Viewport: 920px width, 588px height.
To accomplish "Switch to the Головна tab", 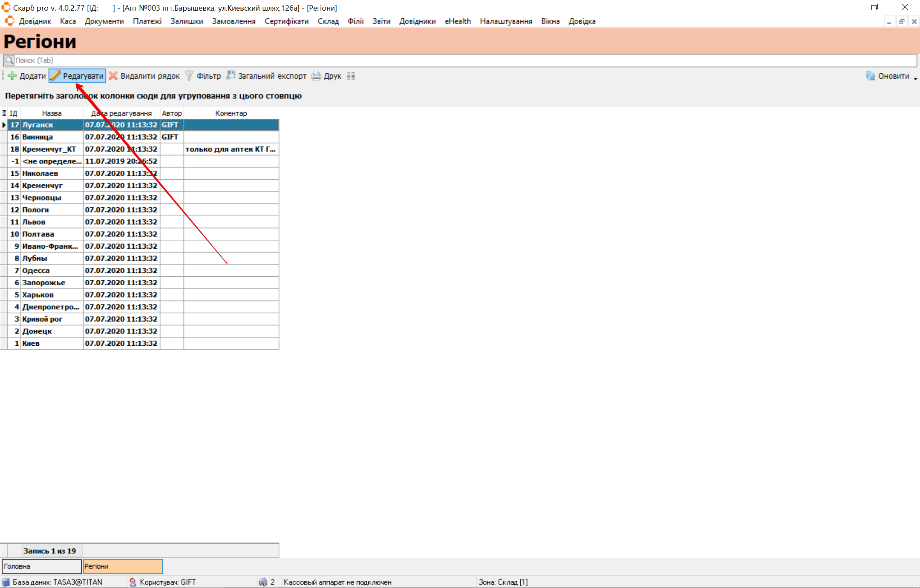I will 41,566.
